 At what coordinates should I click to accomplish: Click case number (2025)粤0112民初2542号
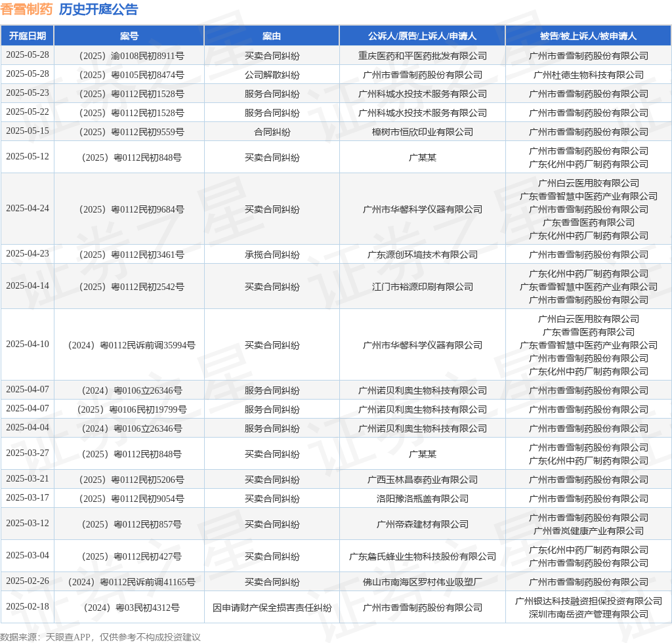[x=131, y=287]
